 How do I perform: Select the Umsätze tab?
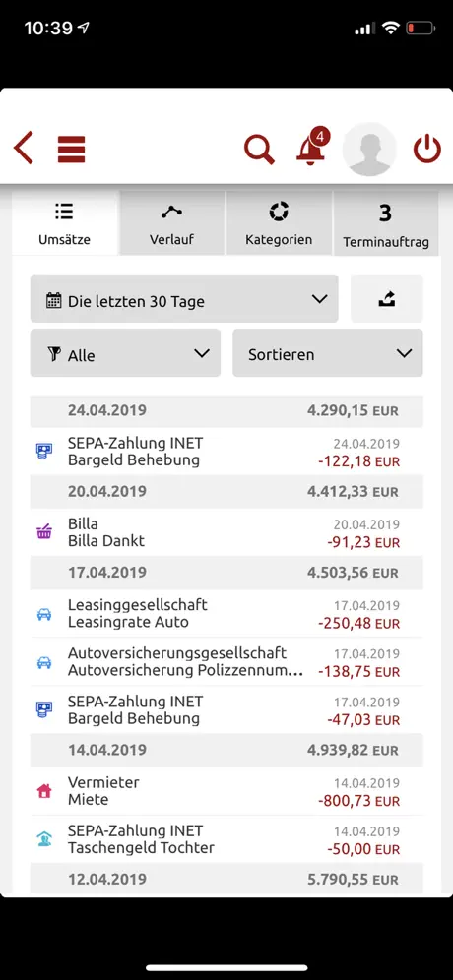point(64,223)
